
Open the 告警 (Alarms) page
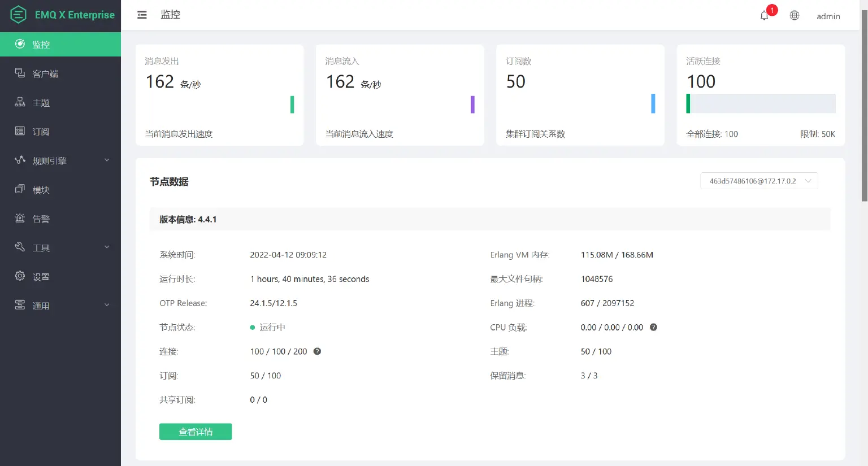tap(41, 219)
